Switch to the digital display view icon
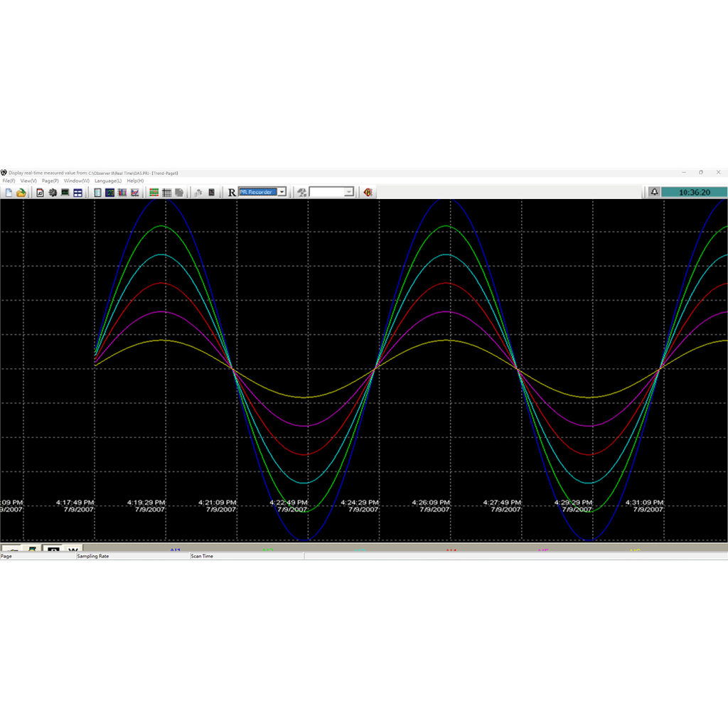Image resolution: width=728 pixels, height=728 pixels. [109, 192]
